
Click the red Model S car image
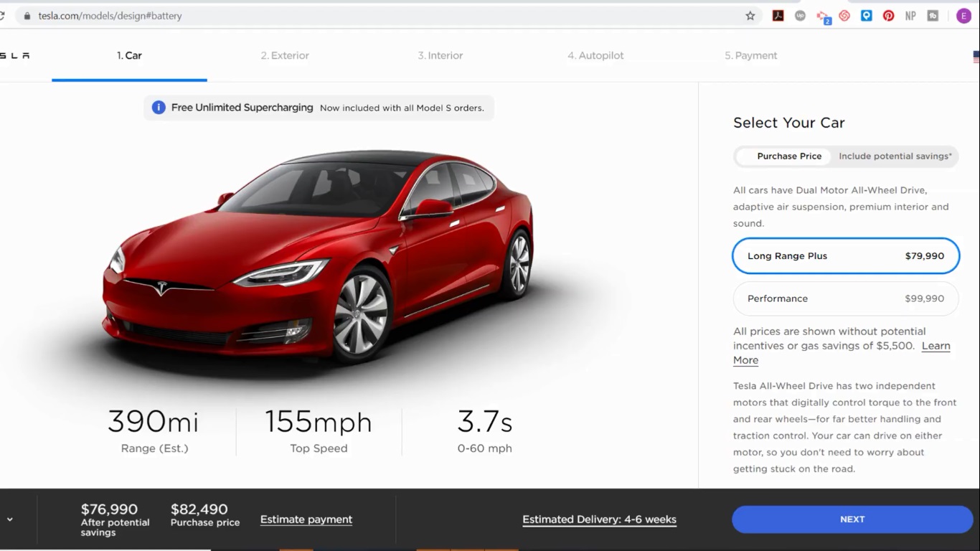[318, 256]
